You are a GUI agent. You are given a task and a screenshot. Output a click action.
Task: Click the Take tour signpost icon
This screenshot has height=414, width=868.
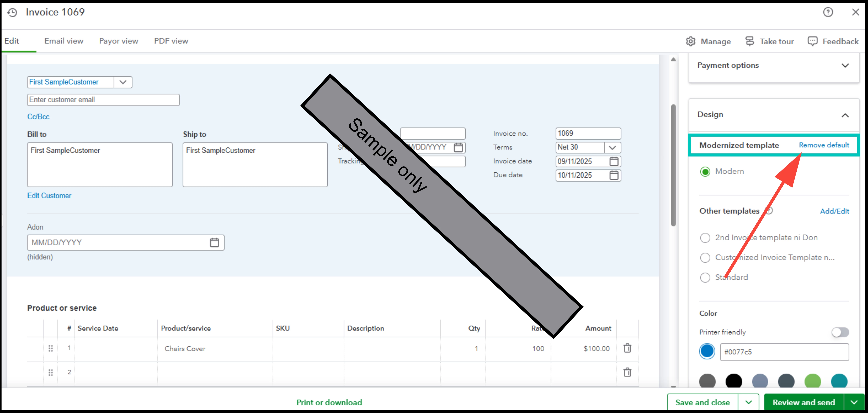pos(749,41)
